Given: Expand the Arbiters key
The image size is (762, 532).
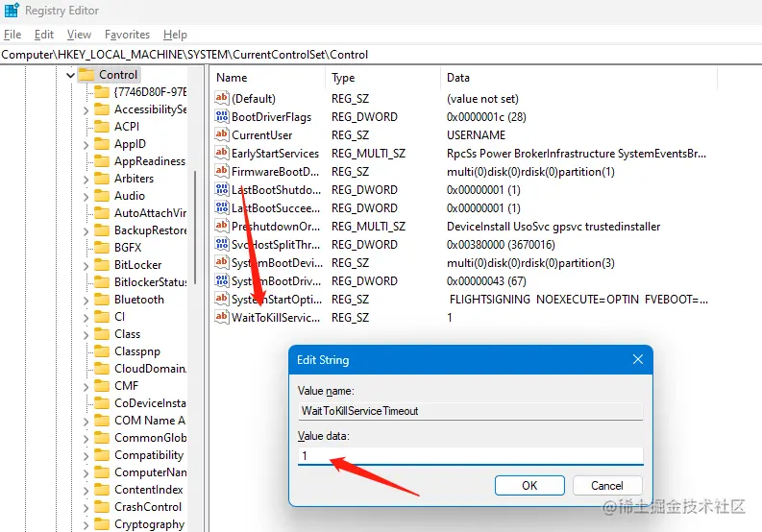Looking at the screenshot, I should (x=86, y=180).
